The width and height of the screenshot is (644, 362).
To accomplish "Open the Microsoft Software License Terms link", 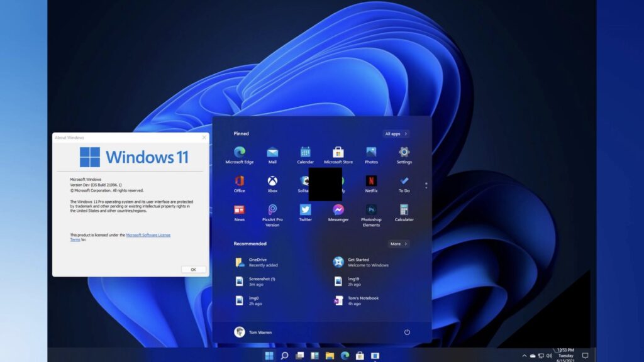I will [150, 236].
